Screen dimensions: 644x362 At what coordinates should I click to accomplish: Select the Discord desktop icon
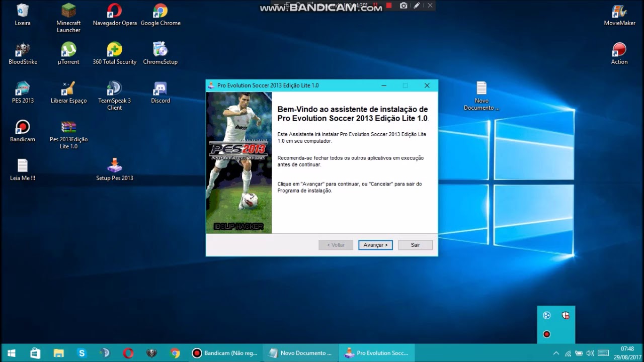[x=160, y=92]
